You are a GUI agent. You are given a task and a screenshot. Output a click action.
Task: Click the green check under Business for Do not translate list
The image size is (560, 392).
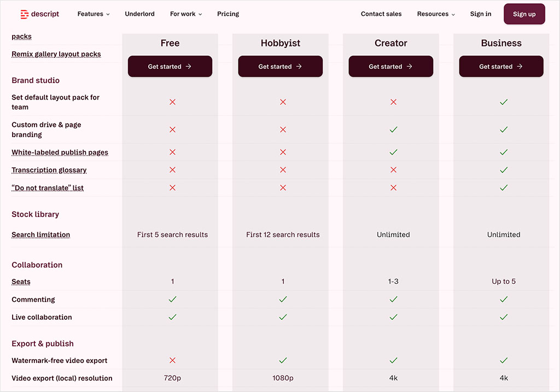[503, 188]
